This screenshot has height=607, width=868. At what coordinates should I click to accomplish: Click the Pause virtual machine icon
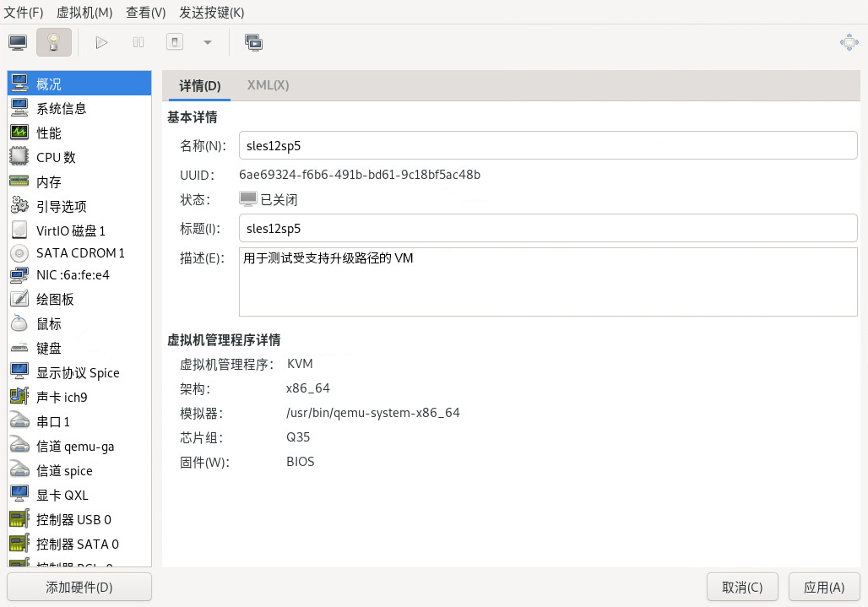pos(138,42)
